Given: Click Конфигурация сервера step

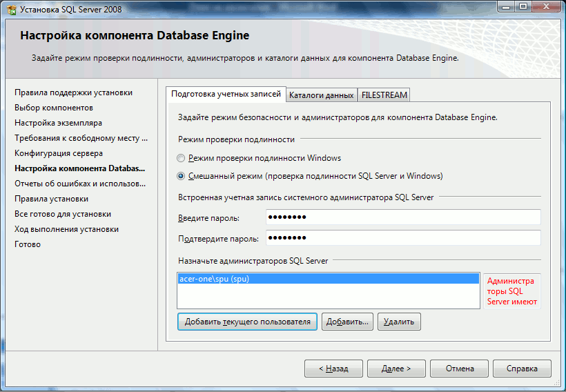Looking at the screenshot, I should [59, 153].
